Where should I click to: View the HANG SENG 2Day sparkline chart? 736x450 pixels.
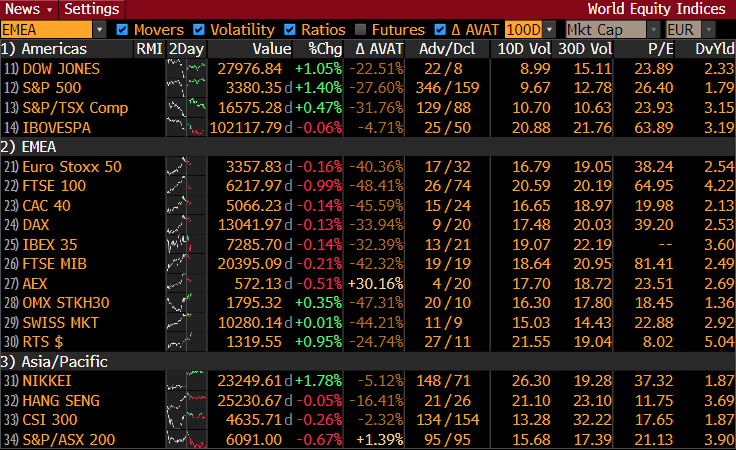186,401
